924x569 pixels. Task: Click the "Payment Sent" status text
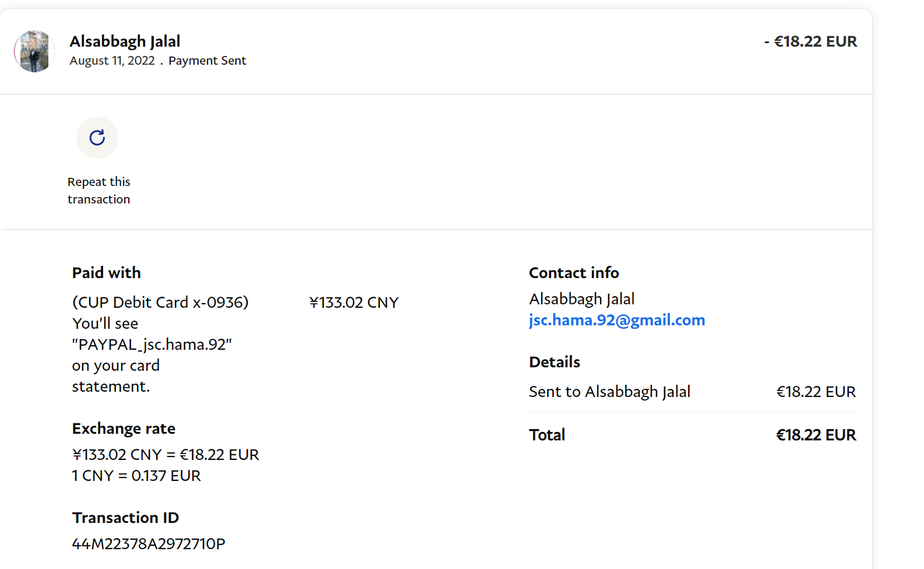point(207,61)
